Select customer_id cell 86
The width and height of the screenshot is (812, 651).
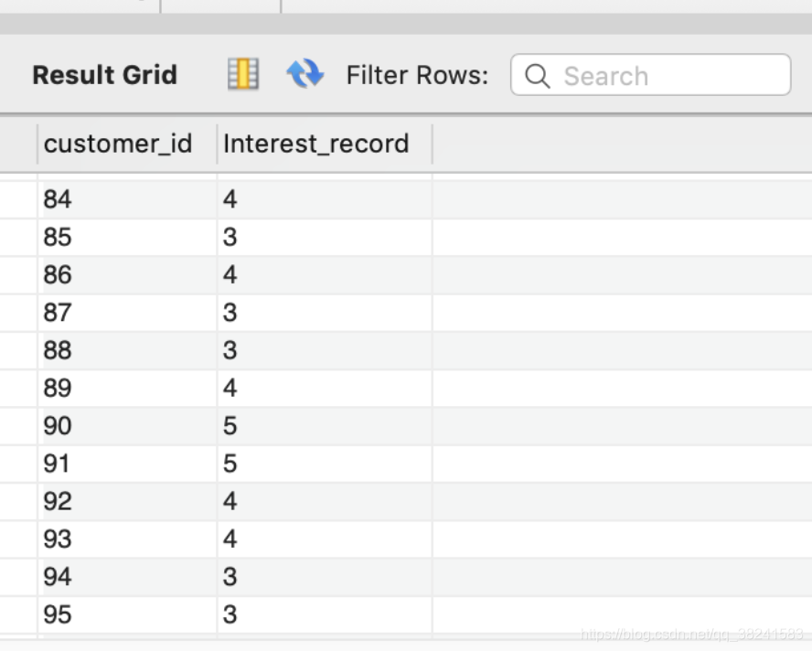click(127, 275)
